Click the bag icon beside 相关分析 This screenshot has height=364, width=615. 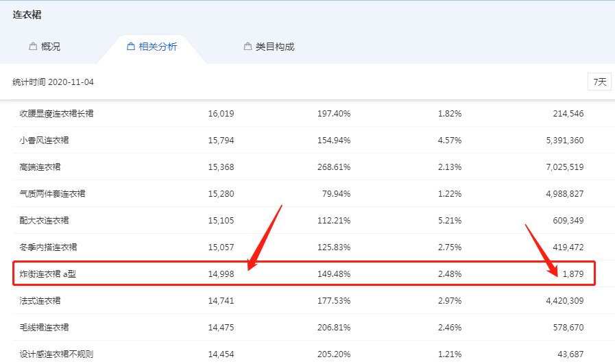(x=131, y=47)
